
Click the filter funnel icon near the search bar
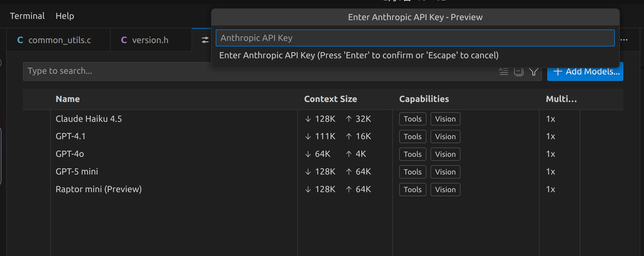(534, 71)
